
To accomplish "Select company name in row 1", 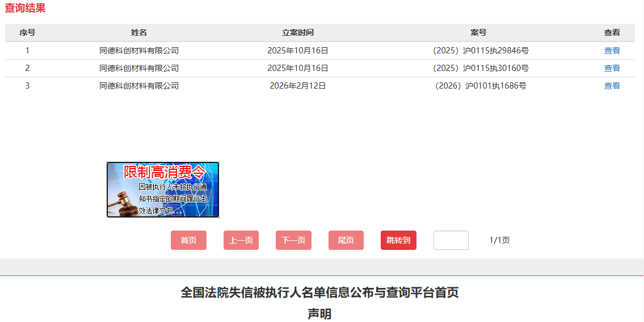I will coord(139,51).
